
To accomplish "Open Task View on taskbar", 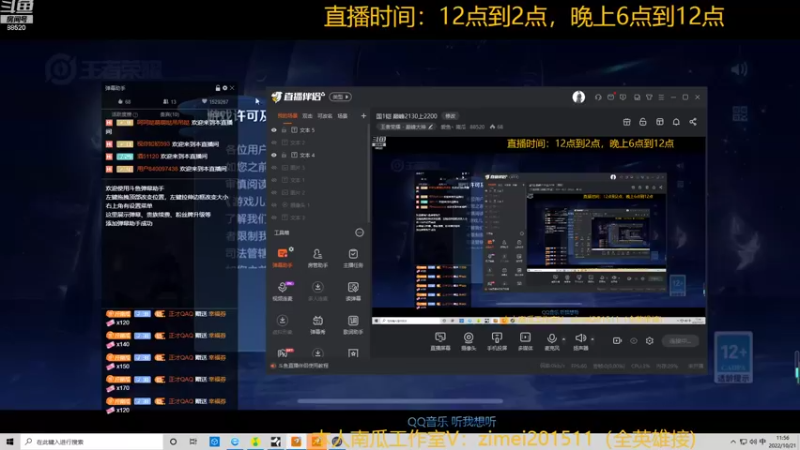I will pyautogui.click(x=193, y=442).
